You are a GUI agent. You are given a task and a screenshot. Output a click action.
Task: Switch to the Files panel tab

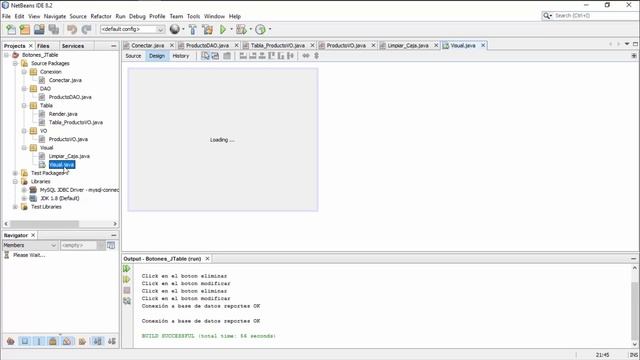(x=43, y=46)
